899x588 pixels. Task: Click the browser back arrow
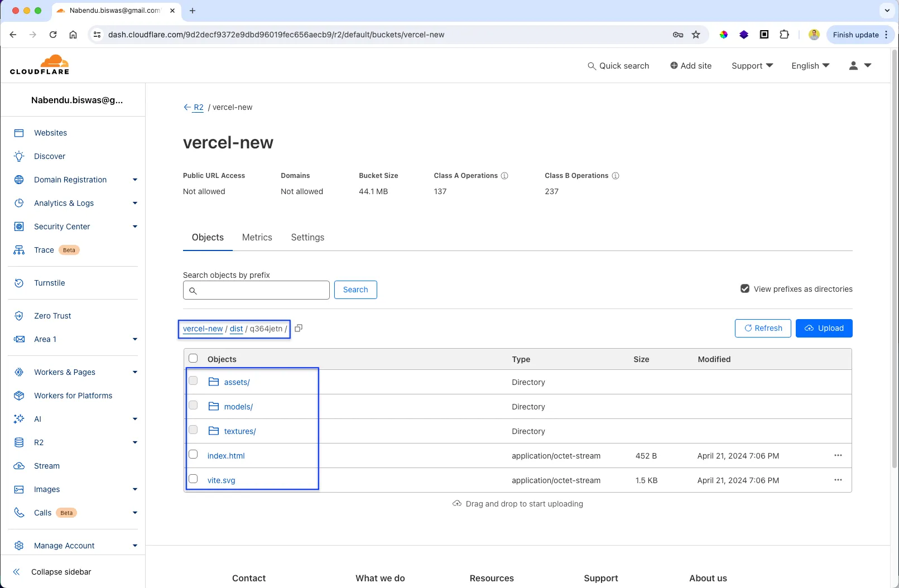[x=13, y=35]
